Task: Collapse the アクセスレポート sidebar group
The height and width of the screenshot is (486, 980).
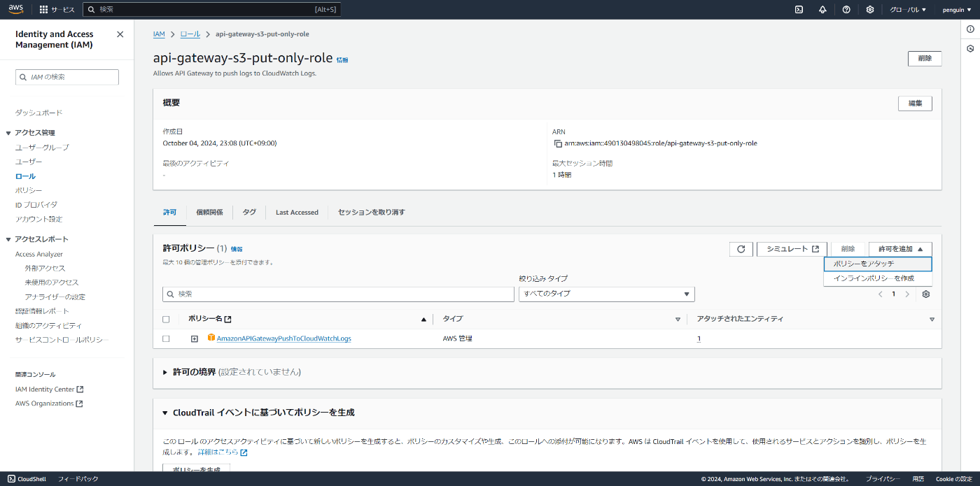Action: tap(8, 239)
